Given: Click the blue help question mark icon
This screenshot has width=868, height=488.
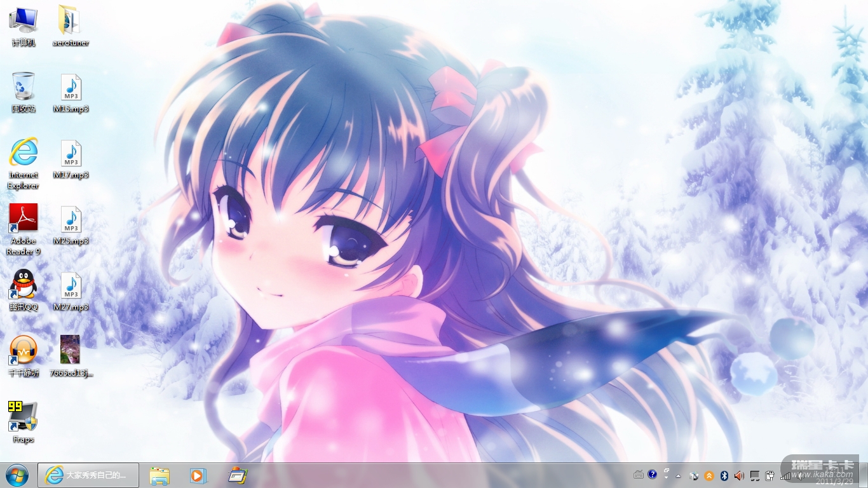Looking at the screenshot, I should (652, 475).
